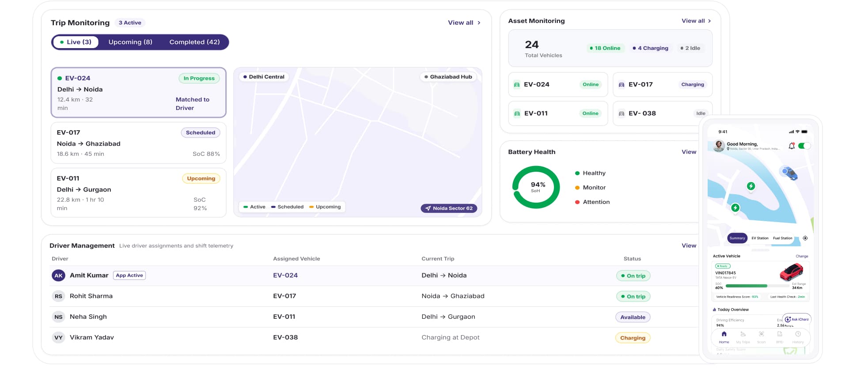Select the Live (3) trips tab

pyautogui.click(x=76, y=42)
